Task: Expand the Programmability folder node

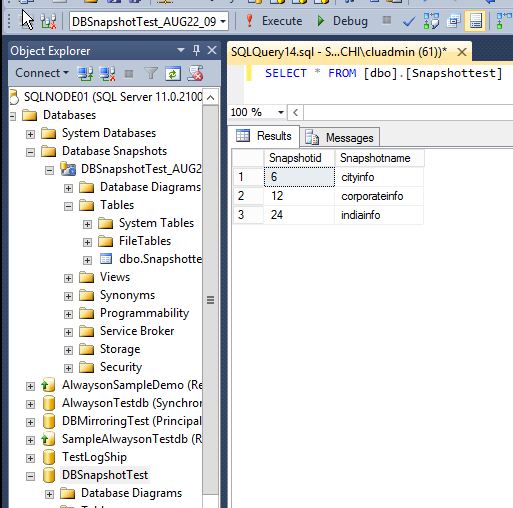Action: point(68,314)
